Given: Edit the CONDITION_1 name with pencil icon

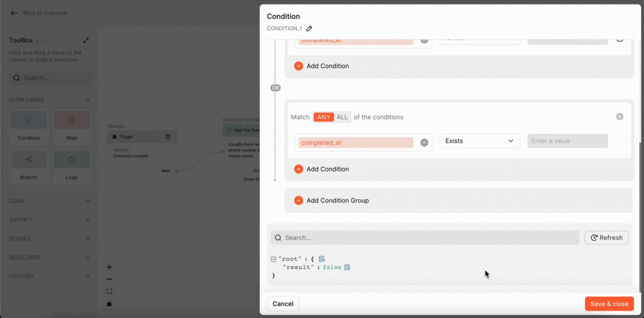Looking at the screenshot, I should 309,29.
